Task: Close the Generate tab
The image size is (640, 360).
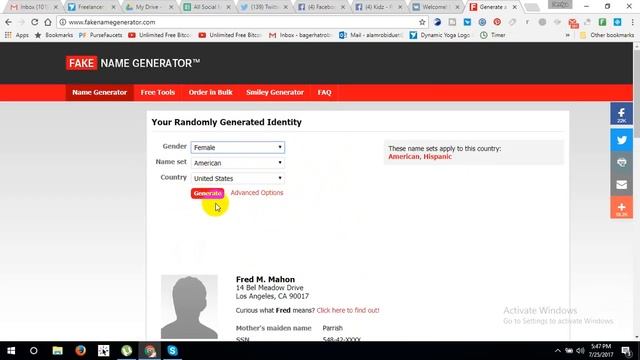Action: [515, 7]
